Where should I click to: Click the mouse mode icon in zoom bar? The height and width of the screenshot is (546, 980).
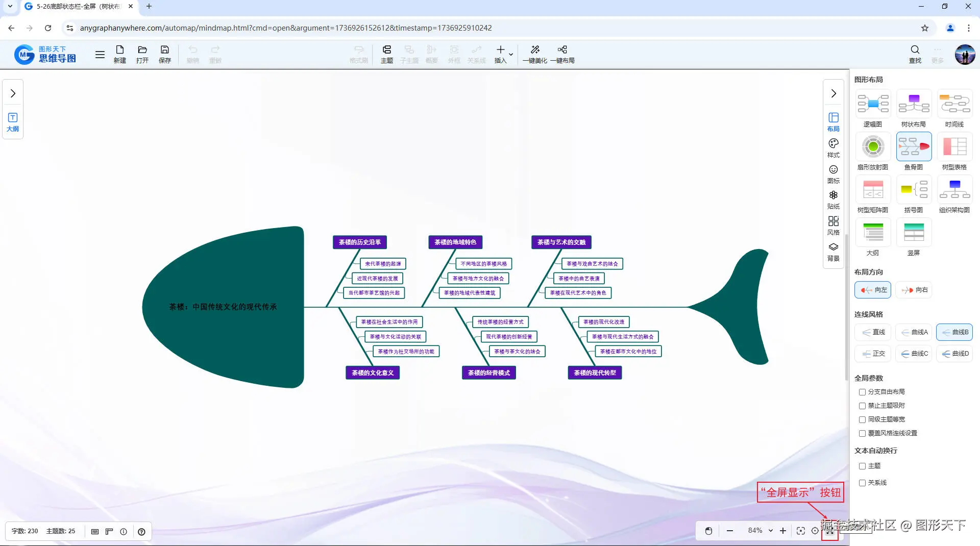pos(708,531)
